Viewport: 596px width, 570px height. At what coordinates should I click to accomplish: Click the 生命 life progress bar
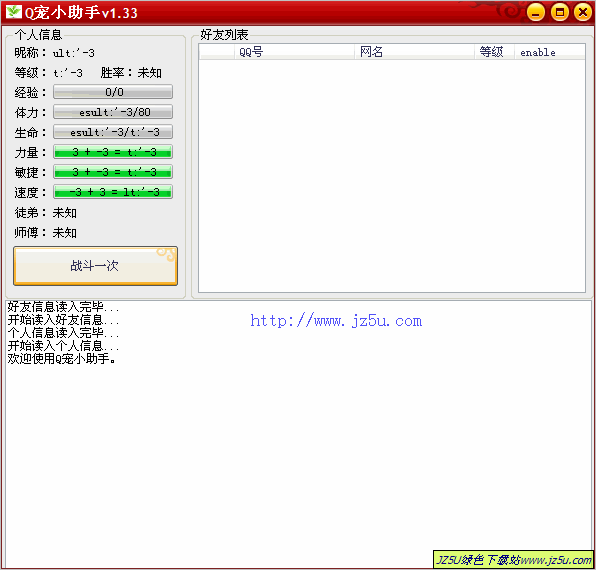(113, 132)
